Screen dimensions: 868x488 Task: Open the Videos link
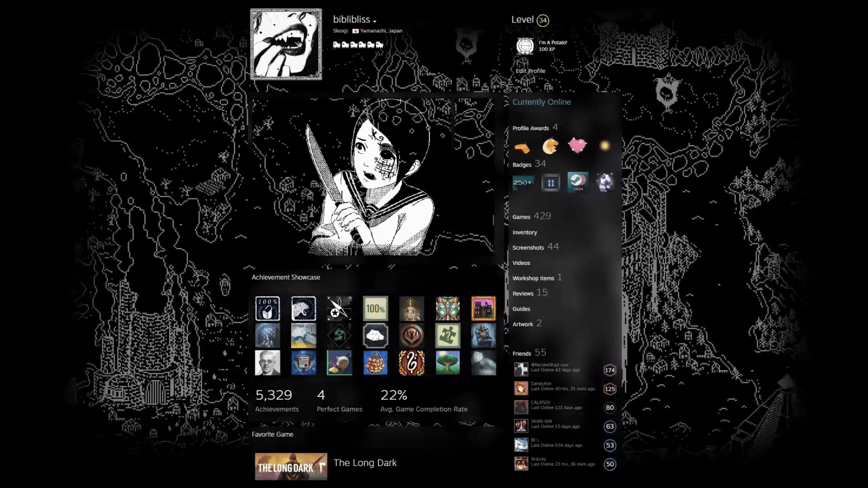[x=521, y=263]
